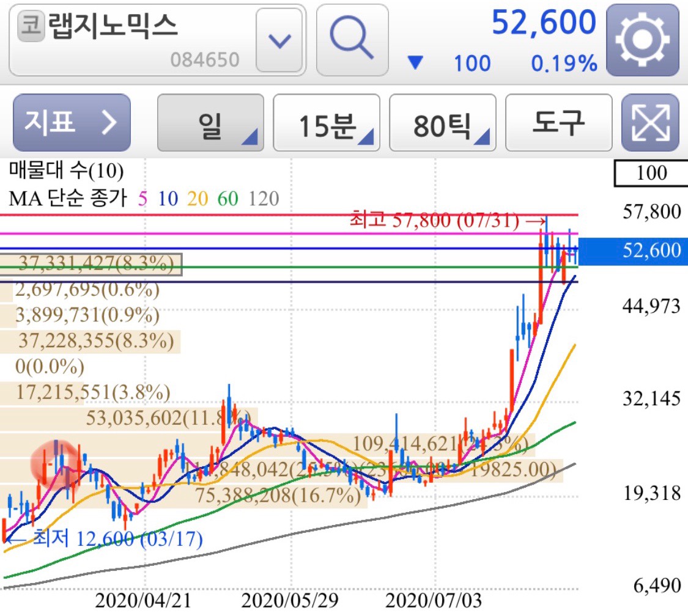This screenshot has height=616, width=688.
Task: Expand chart to fullscreen
Action: pyautogui.click(x=650, y=123)
